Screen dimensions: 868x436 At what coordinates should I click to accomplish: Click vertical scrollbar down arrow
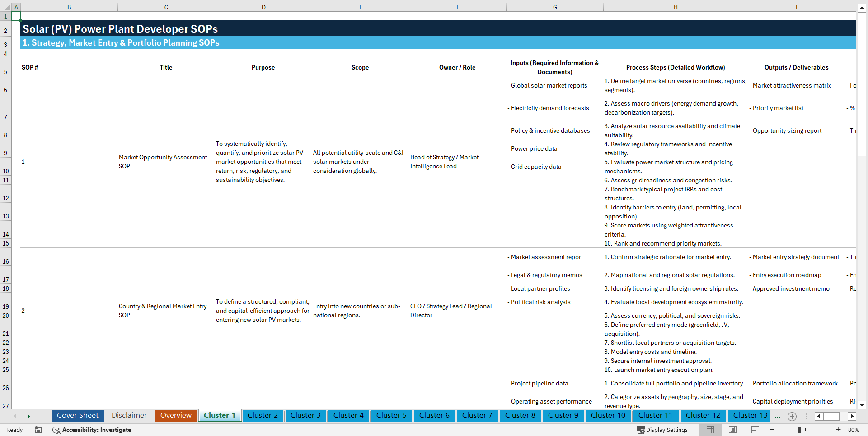point(862,405)
